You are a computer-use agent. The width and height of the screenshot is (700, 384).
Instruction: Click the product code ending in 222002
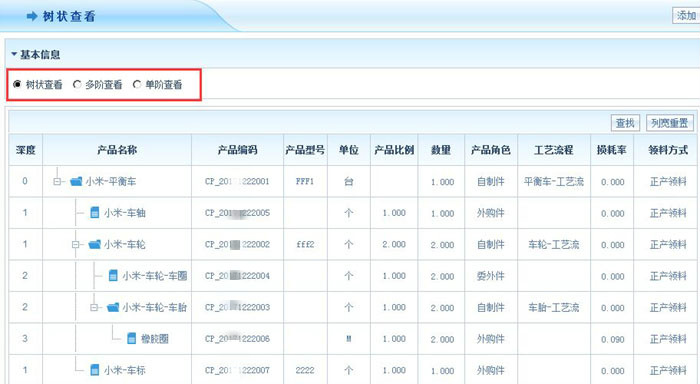point(237,245)
